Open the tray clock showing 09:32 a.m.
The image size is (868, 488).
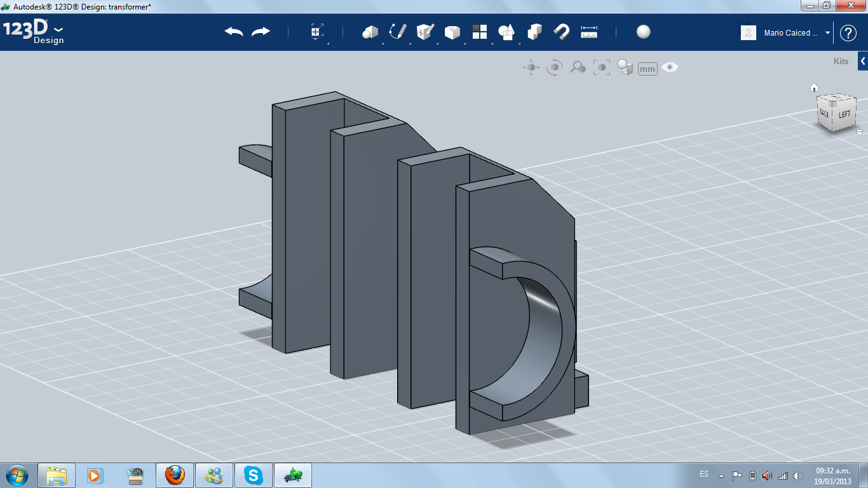coord(832,475)
